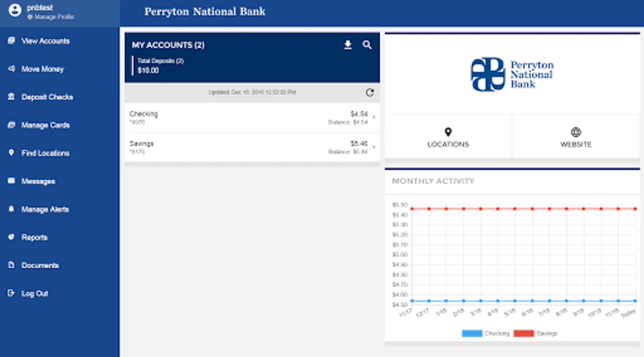Toggle Savings series red legend swatch
644x357 pixels.
(x=524, y=333)
